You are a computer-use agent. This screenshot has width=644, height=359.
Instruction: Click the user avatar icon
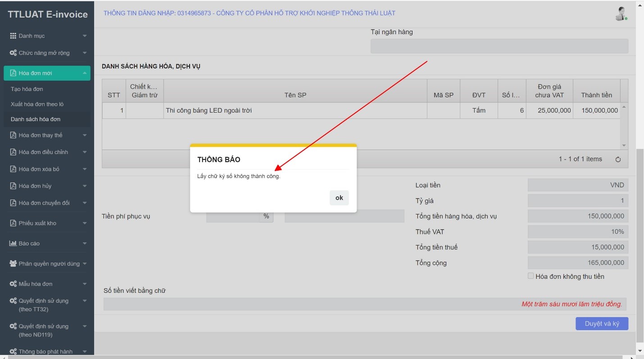pos(621,14)
